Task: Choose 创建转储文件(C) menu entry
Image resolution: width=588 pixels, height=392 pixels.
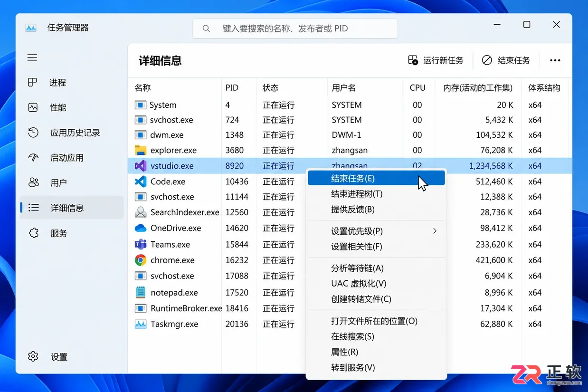Action: [376, 299]
